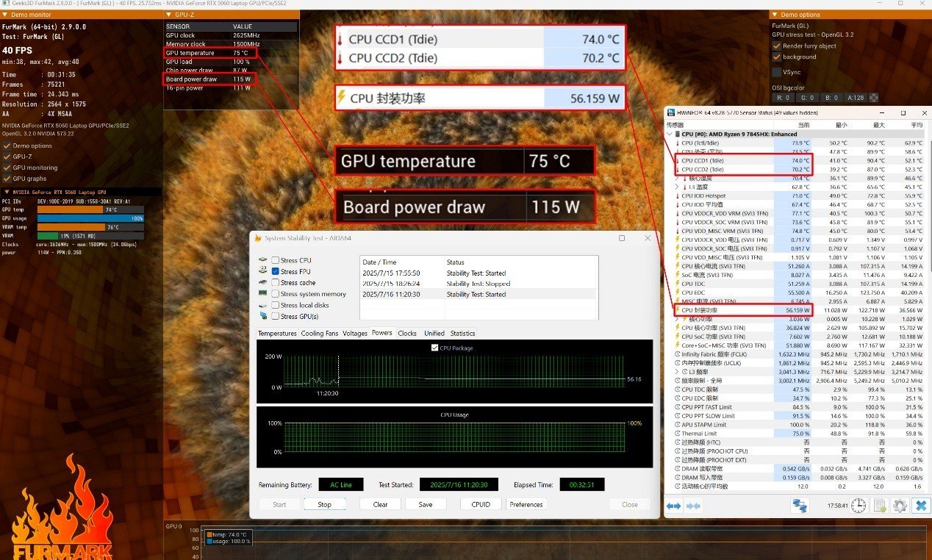
Task: Uncheck the Stress FPU checkbox
Action: point(275,271)
